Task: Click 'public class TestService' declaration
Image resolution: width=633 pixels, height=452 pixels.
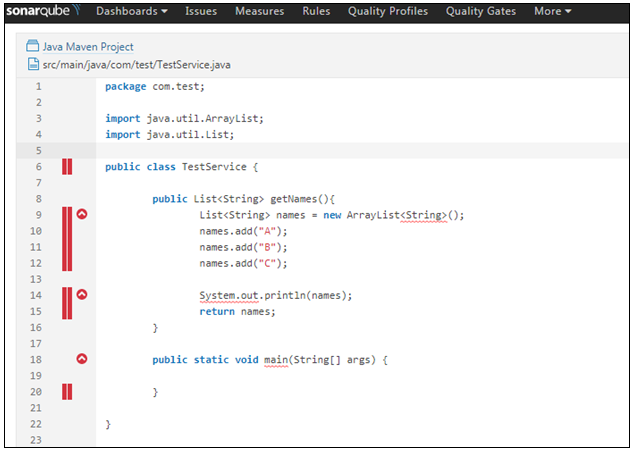Action: coord(181,167)
